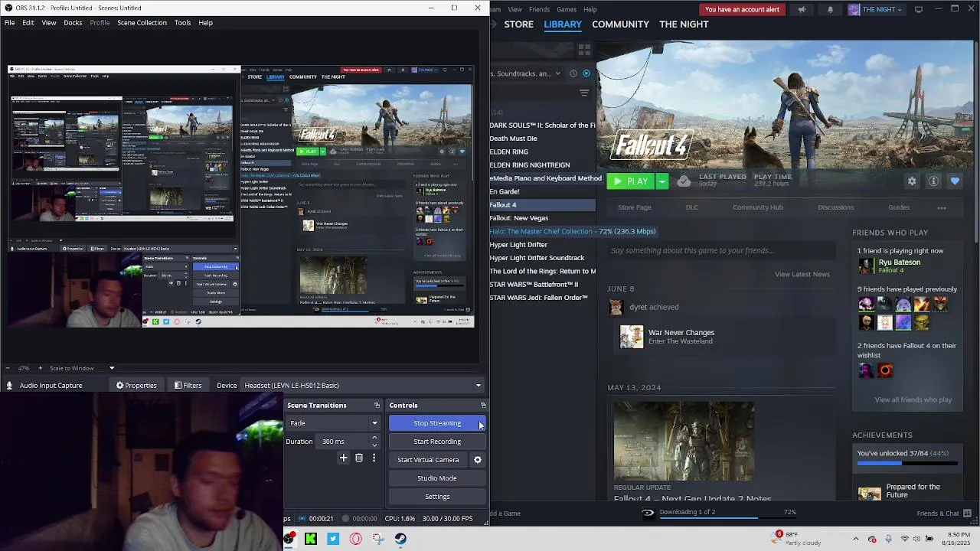The width and height of the screenshot is (980, 551).
Task: Open audio source Properties
Action: [x=136, y=386]
